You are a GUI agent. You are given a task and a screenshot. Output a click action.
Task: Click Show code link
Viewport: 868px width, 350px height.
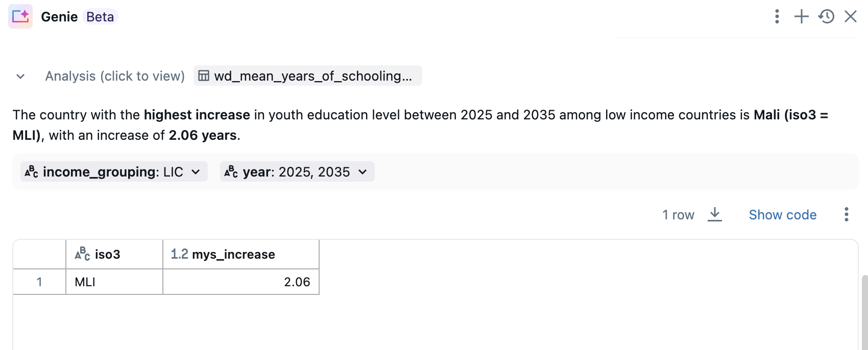[782, 215]
